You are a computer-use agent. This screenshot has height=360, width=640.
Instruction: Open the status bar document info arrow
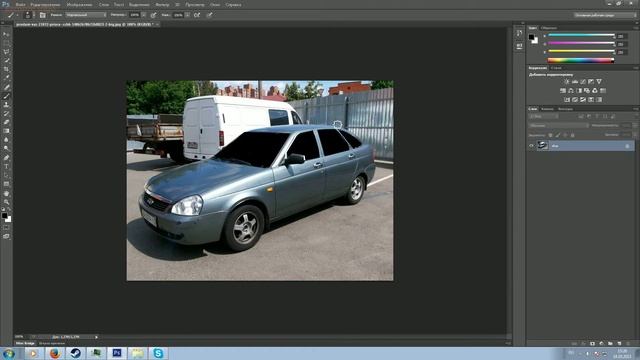(96, 337)
